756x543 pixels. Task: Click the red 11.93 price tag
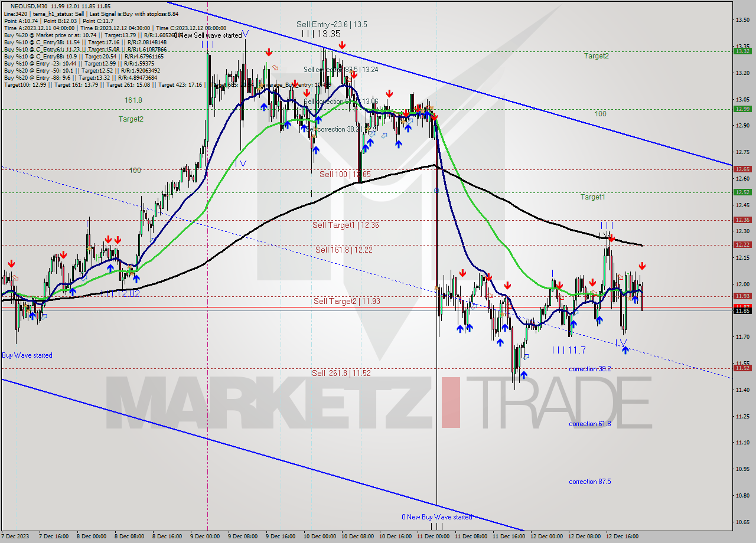(742, 296)
